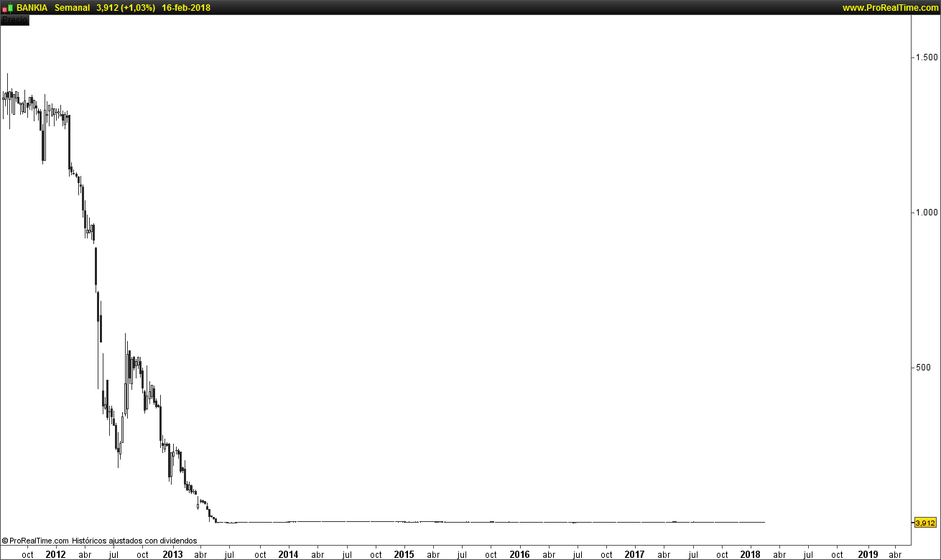The image size is (941, 560).
Task: Click the BANKIA ticker name
Action: [32, 8]
